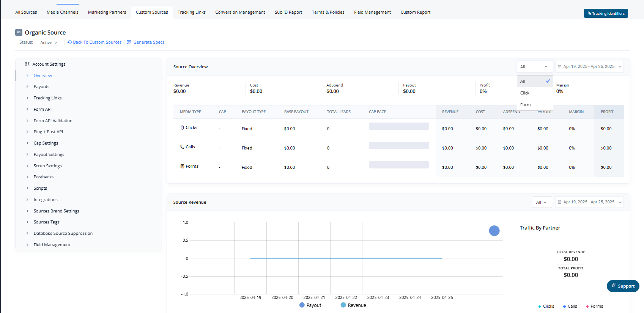Toggle the Clicks legend in Traffic By Partner
This screenshot has height=313, width=644.
pyautogui.click(x=546, y=307)
